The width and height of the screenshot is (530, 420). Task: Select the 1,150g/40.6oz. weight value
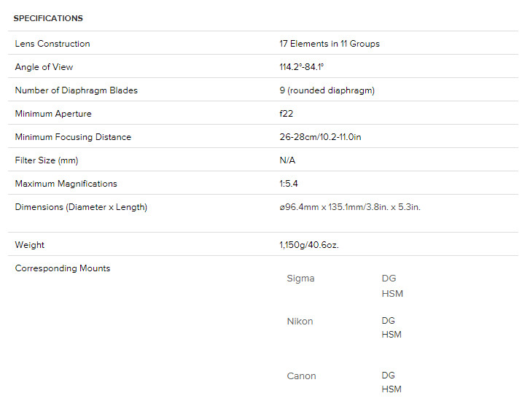point(309,245)
